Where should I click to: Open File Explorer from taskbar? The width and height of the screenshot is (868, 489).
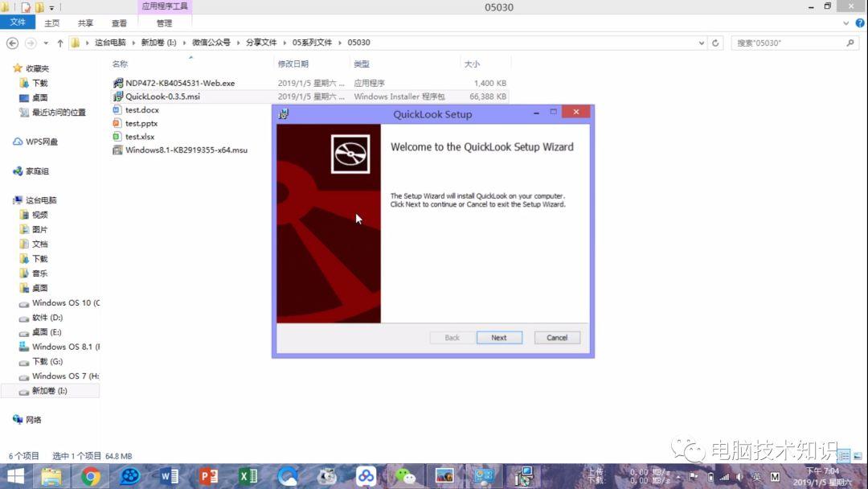tap(51, 476)
